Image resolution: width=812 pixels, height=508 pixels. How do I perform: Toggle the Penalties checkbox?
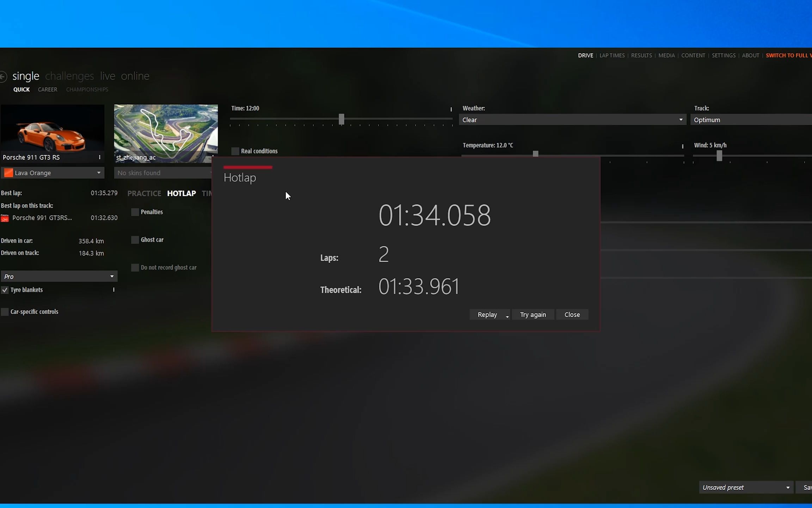(x=135, y=212)
